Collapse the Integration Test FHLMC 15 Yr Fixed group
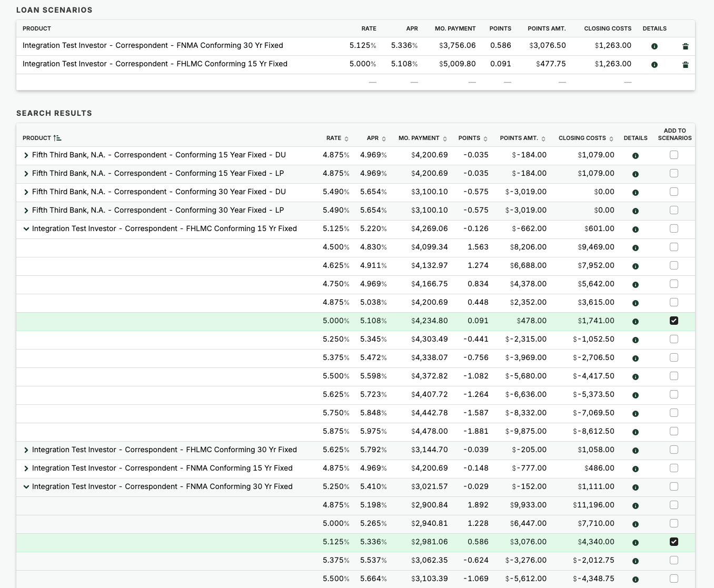 (x=26, y=229)
